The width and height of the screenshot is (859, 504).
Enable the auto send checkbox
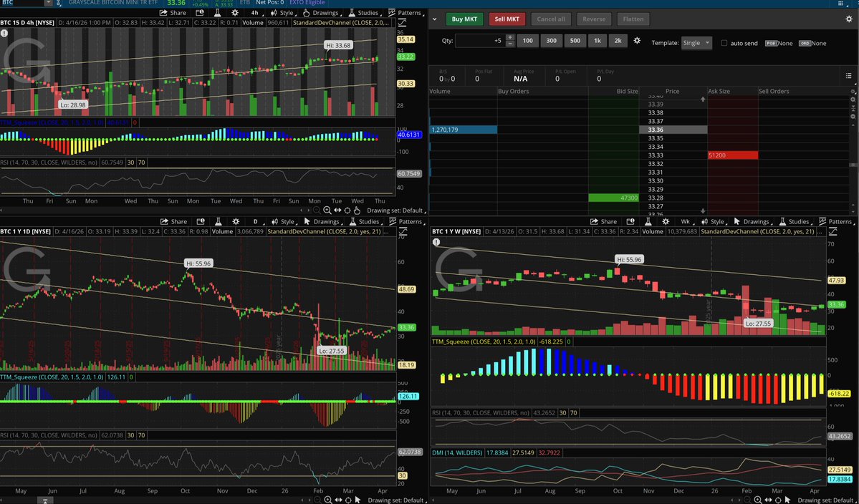724,43
